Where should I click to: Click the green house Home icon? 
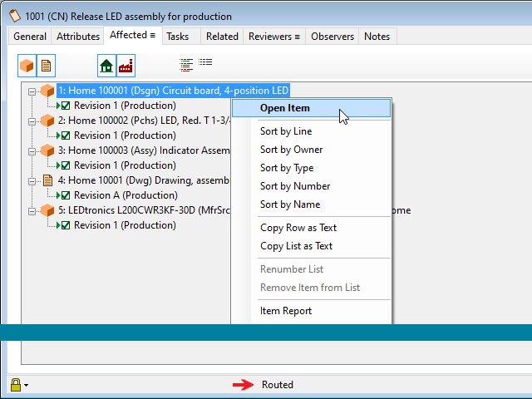[106, 66]
